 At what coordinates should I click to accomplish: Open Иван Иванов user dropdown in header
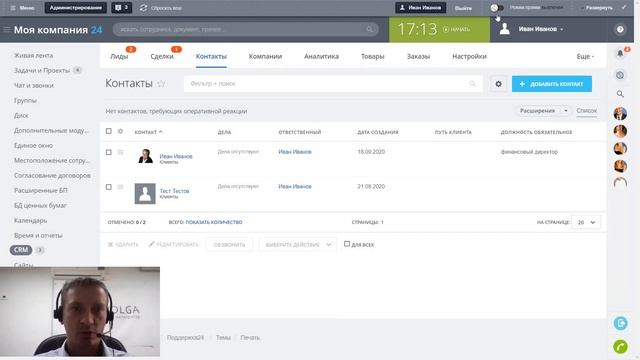point(541,29)
